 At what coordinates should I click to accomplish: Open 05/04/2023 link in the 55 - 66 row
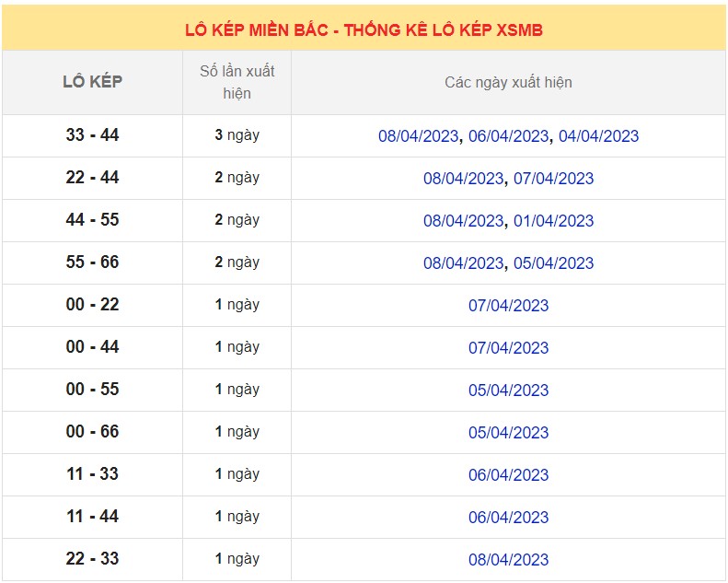(x=553, y=263)
